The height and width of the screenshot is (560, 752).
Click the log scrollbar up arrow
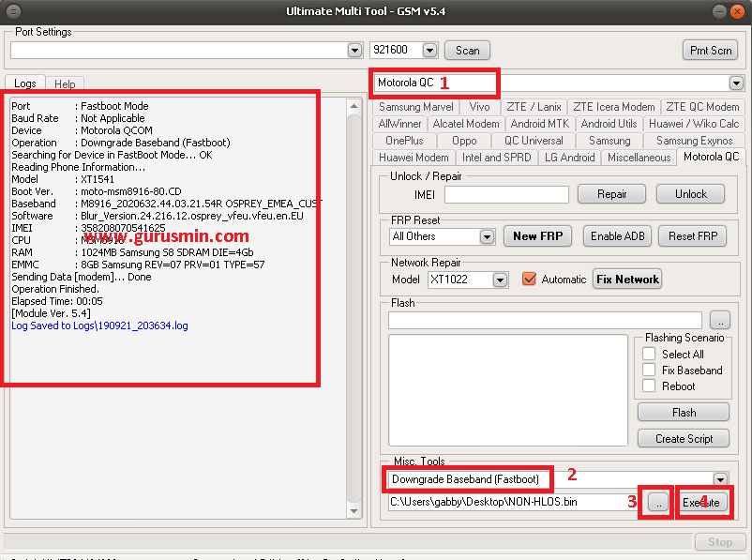pyautogui.click(x=353, y=106)
